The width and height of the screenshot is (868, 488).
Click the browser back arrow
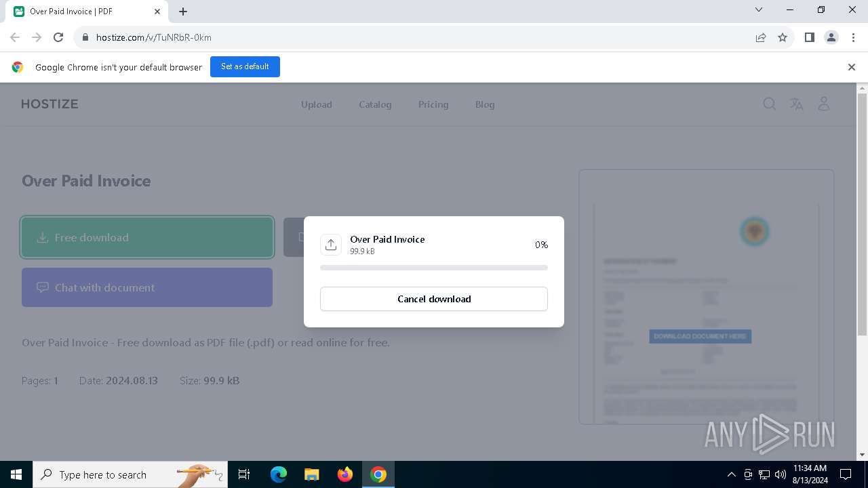point(15,37)
